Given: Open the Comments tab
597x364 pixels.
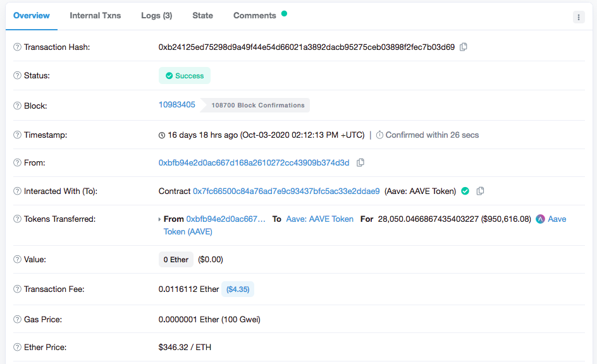Looking at the screenshot, I should [x=255, y=16].
